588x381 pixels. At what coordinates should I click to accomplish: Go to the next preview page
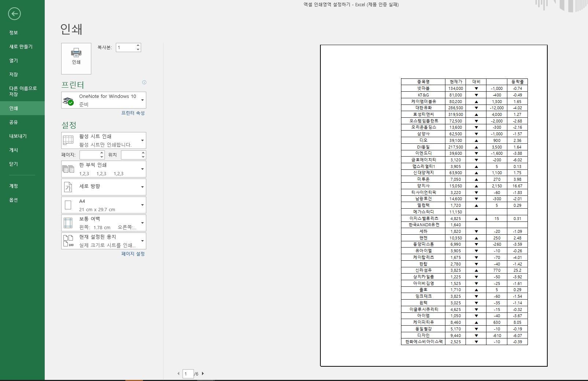coord(203,374)
